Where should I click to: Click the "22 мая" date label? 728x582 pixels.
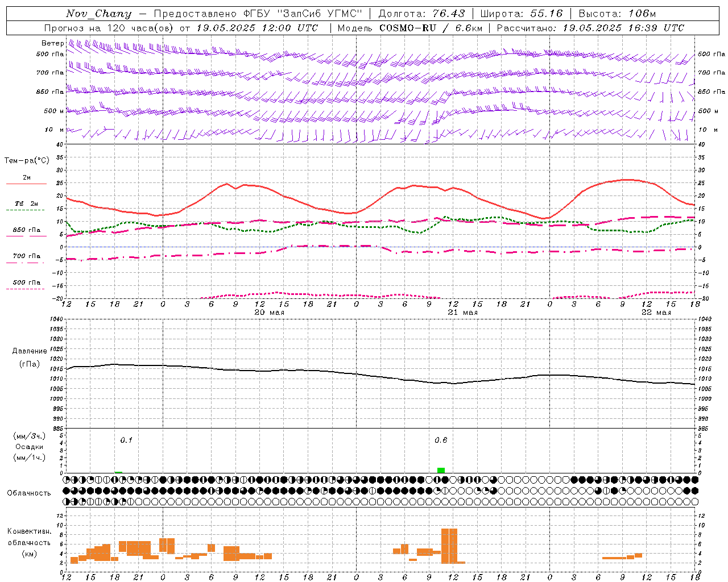pos(656,313)
